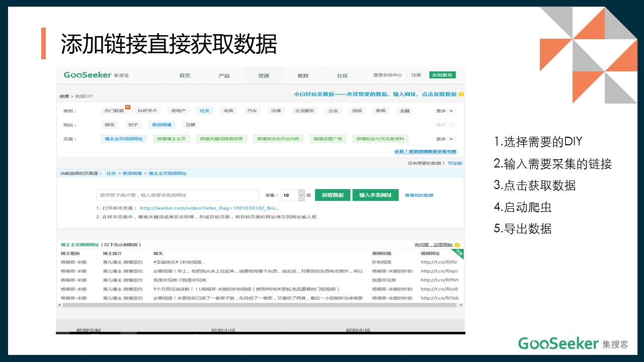Choose the 知乎 website tag
This screenshot has width=644, height=362.
(133, 125)
